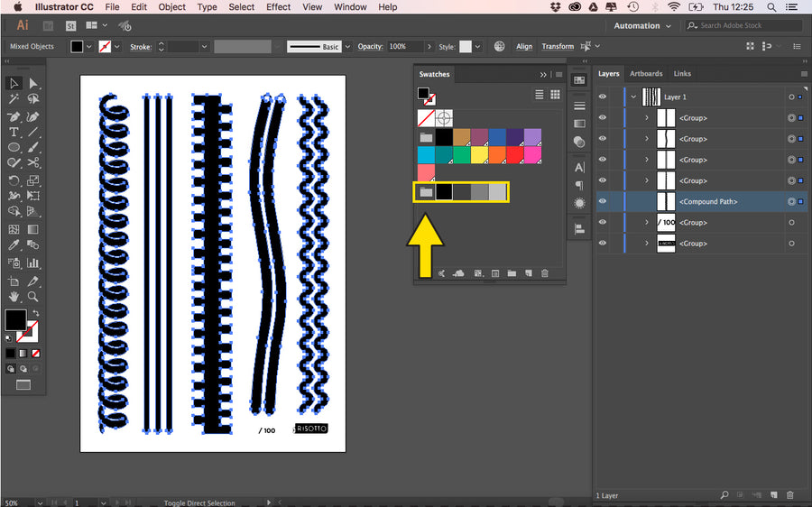
Task: Hide the bottom RISOTTO logo group layer
Action: pos(602,244)
